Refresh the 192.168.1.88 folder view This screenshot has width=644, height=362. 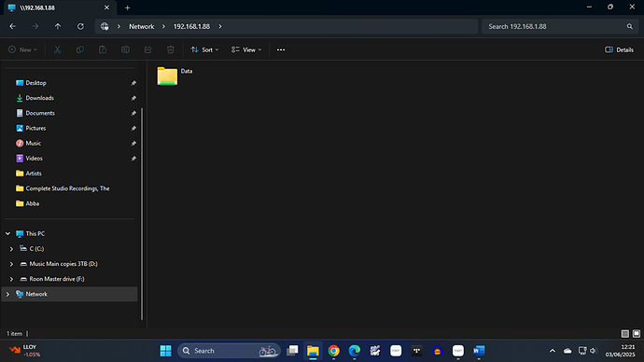[x=80, y=26]
